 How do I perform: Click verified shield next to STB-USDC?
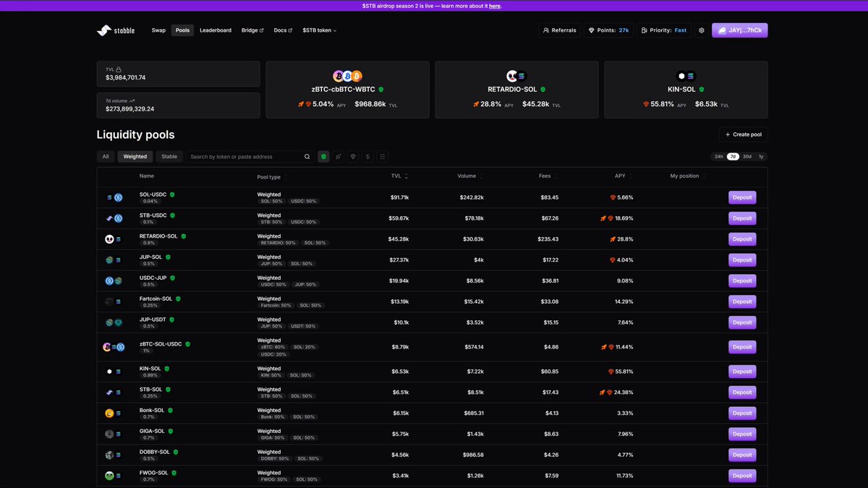[173, 215]
